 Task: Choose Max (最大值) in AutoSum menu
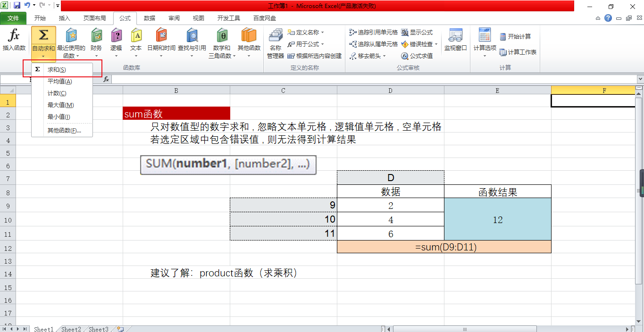click(x=62, y=105)
